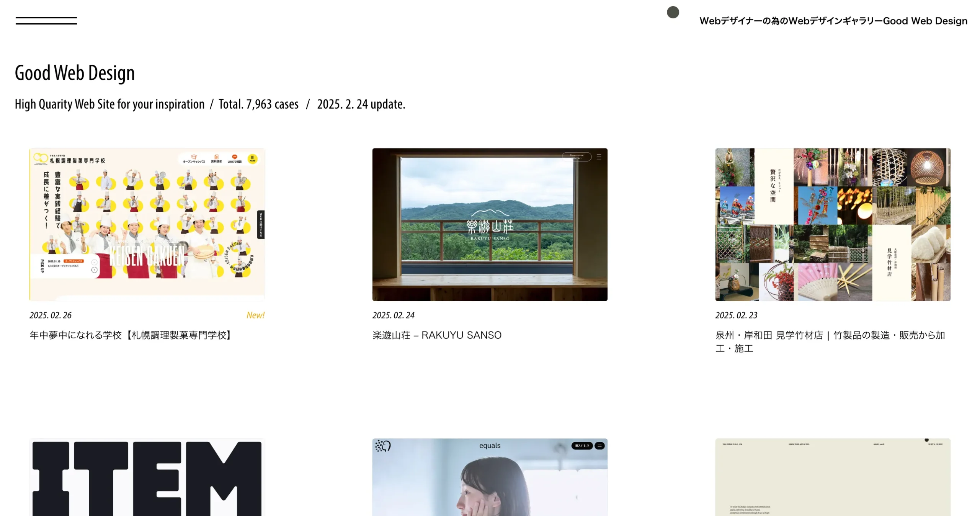
Task: Click the 2025.02.23 date label
Action: pos(736,315)
